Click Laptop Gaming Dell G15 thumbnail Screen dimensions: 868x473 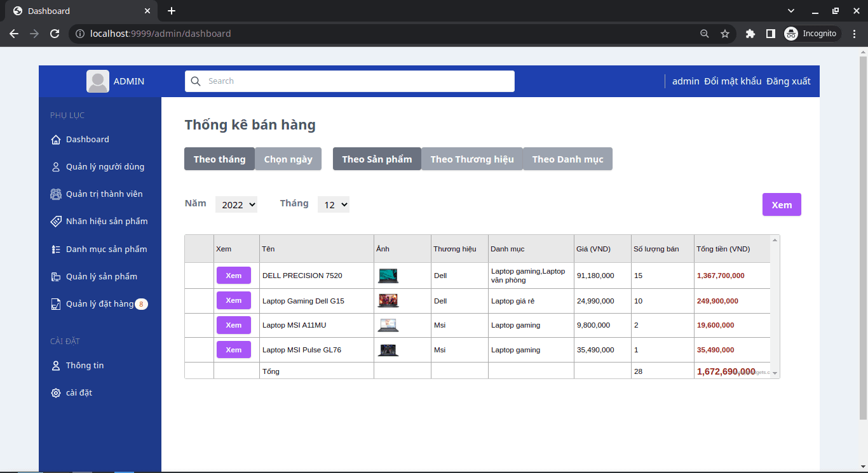click(x=388, y=300)
